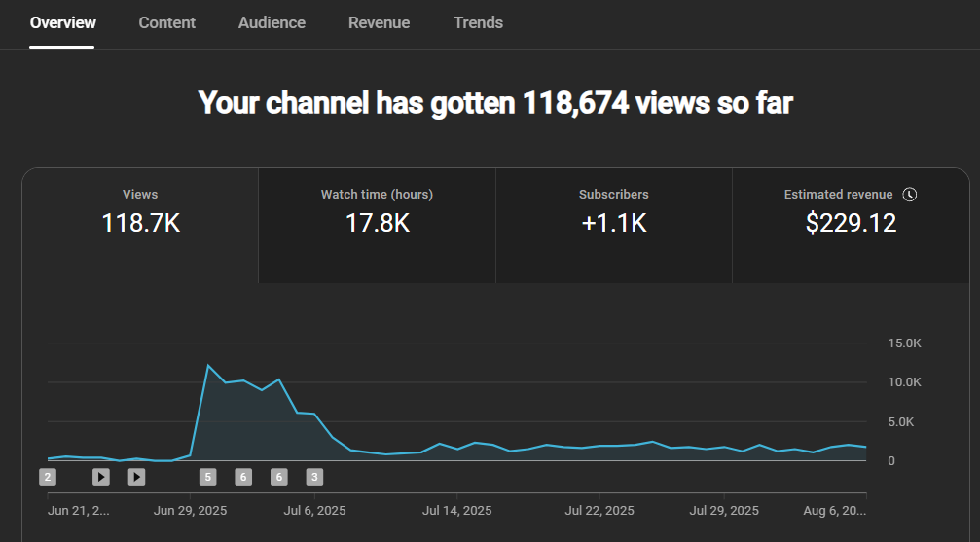Click the '3' videos published marker

(x=314, y=477)
